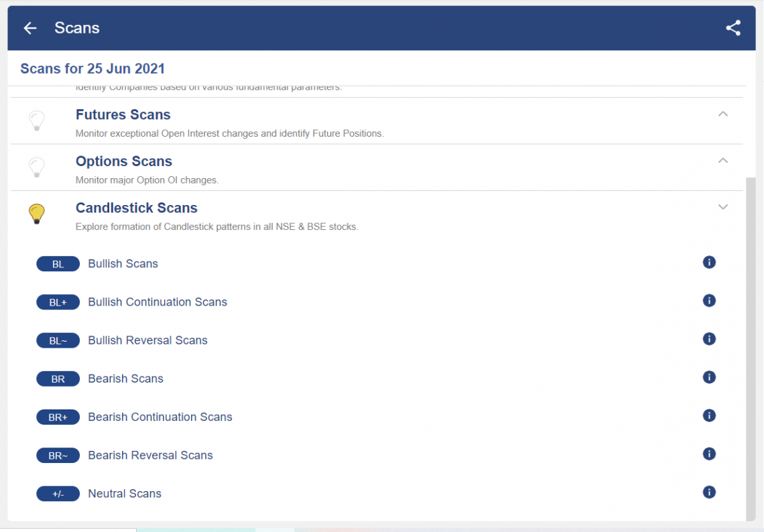Open info icon for Bullish Continuation Scans
The image size is (764, 532).
709,301
